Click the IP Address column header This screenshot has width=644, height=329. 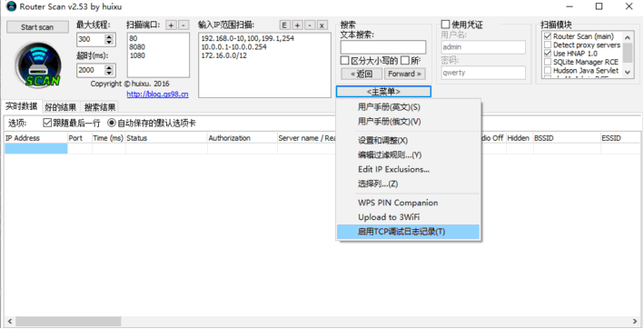coord(35,138)
